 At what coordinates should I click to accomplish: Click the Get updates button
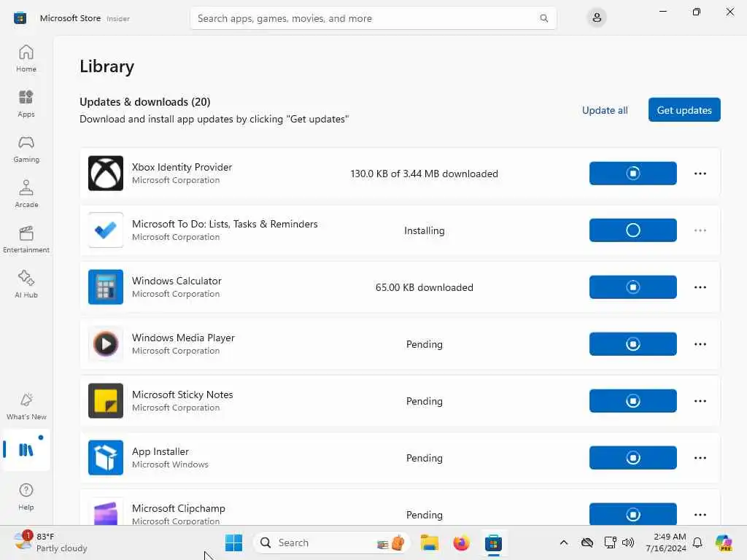point(684,110)
